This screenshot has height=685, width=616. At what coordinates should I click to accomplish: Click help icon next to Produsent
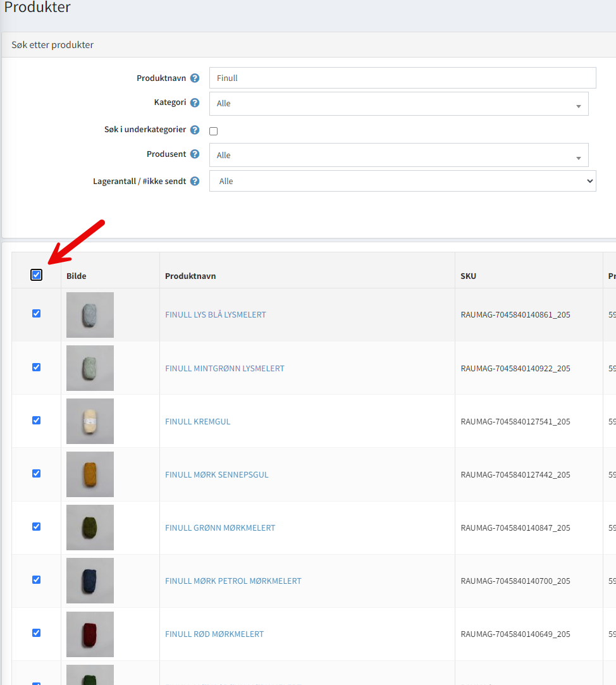[195, 154]
